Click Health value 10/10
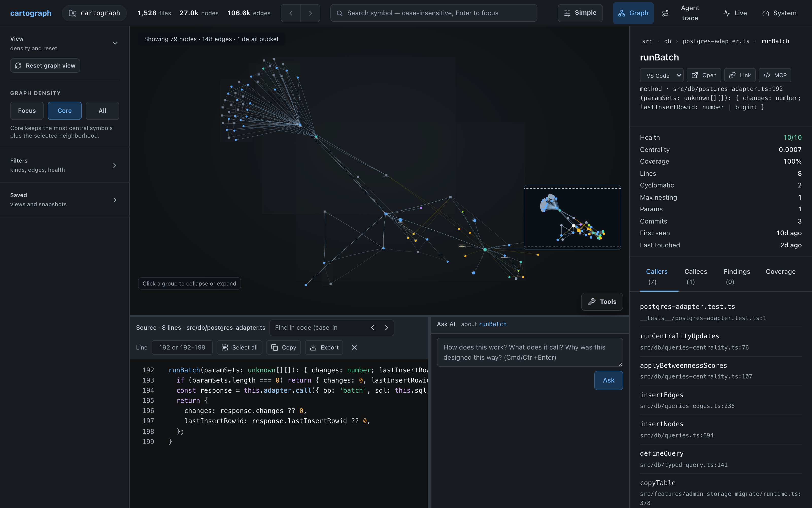Image resolution: width=812 pixels, height=508 pixels. click(x=792, y=137)
